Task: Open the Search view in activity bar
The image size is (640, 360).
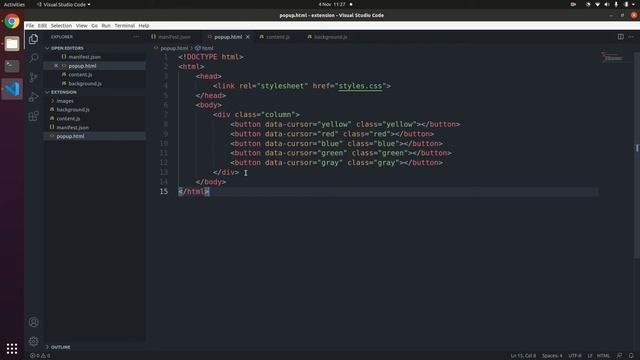Action: [33, 58]
